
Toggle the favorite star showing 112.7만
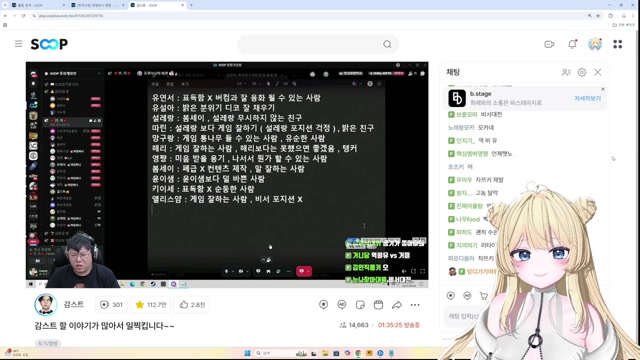click(x=150, y=304)
